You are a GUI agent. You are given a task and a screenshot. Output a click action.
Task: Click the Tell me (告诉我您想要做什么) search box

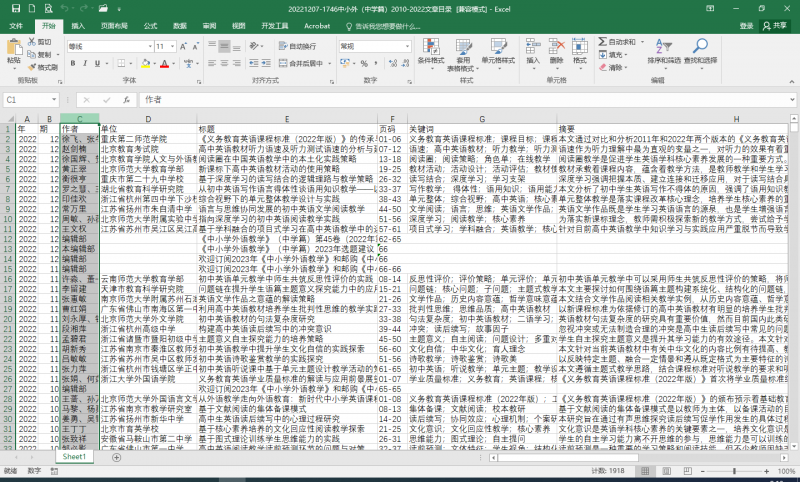[383, 27]
